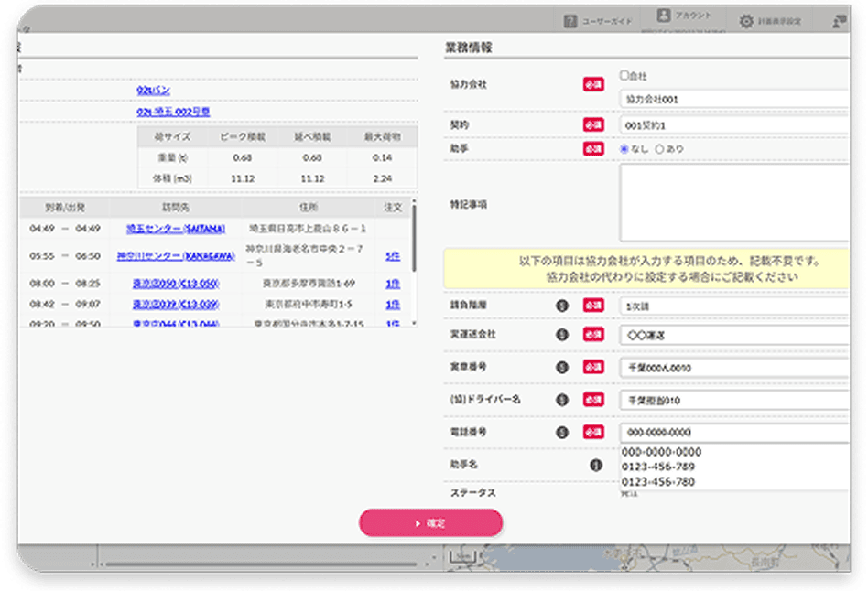Screen dimensions: 868x591
Task: Choose suggestion 0123-456-780 from the list
Action: [x=657, y=482]
